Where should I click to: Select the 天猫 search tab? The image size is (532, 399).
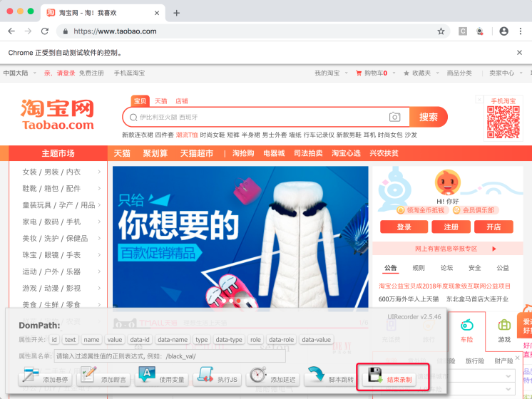(x=161, y=101)
